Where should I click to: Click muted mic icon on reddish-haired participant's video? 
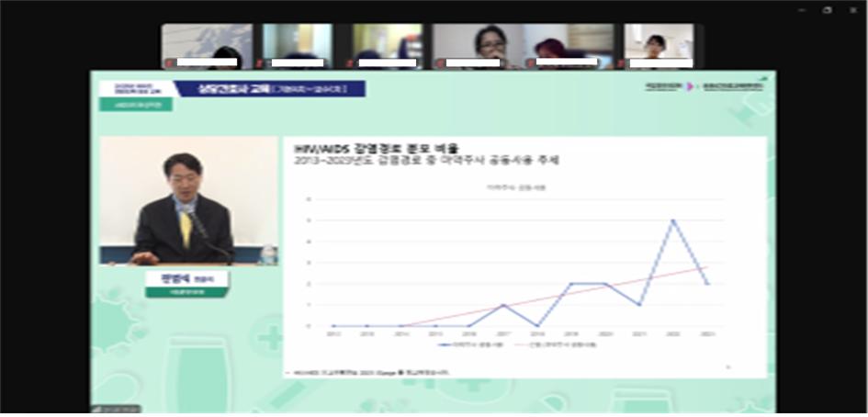point(530,63)
